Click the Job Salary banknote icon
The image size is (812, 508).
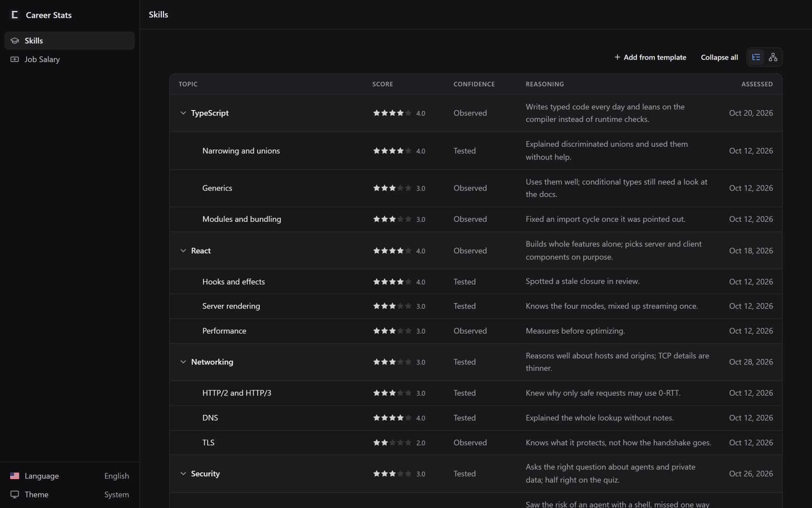point(15,59)
